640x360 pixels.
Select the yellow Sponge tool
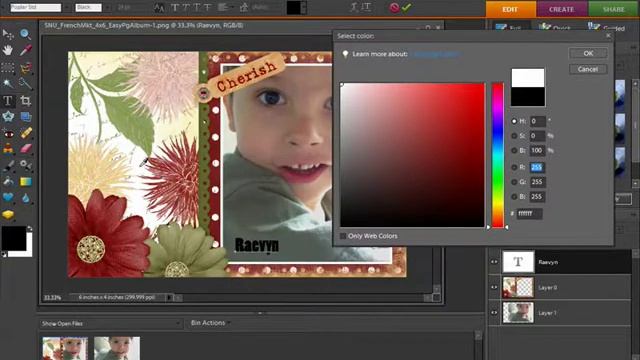[8, 214]
